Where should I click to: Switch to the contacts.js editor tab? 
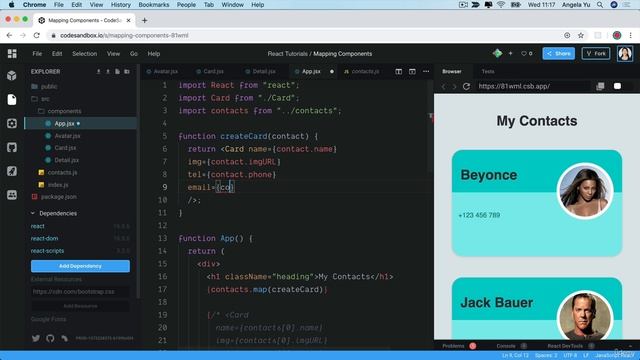[x=362, y=71]
